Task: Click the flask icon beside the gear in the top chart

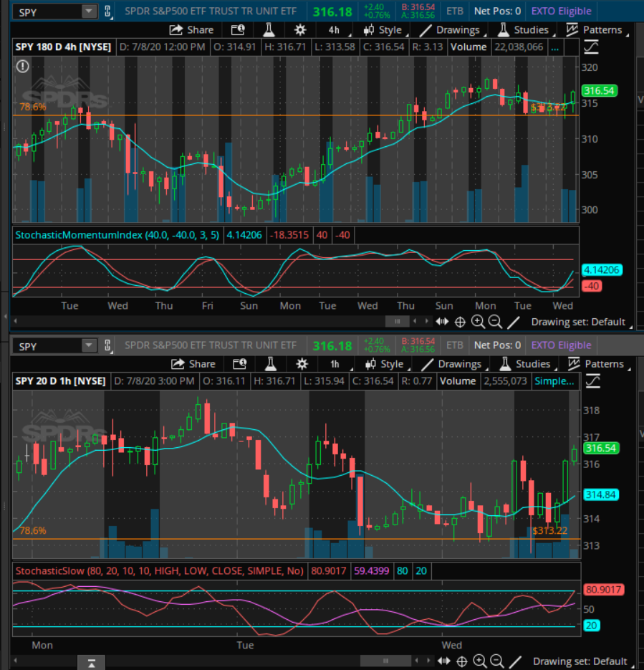Action: (x=269, y=30)
